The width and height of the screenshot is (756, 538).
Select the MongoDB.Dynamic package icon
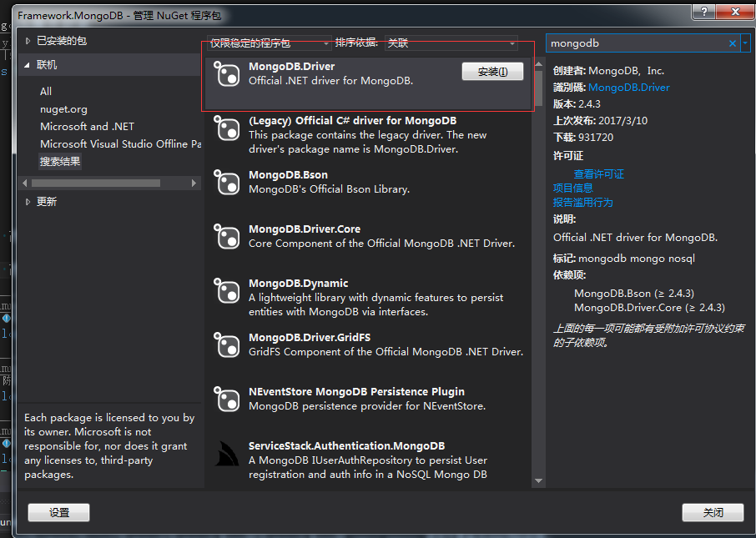click(x=227, y=291)
